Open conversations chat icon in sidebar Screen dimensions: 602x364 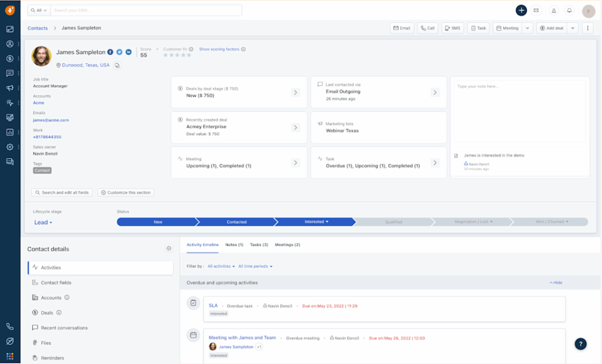10,73
